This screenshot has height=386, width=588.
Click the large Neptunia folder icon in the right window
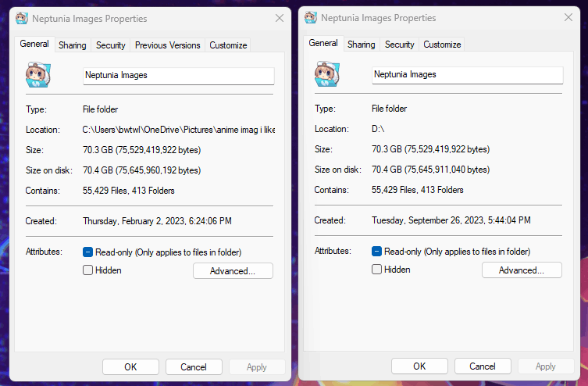coord(327,74)
